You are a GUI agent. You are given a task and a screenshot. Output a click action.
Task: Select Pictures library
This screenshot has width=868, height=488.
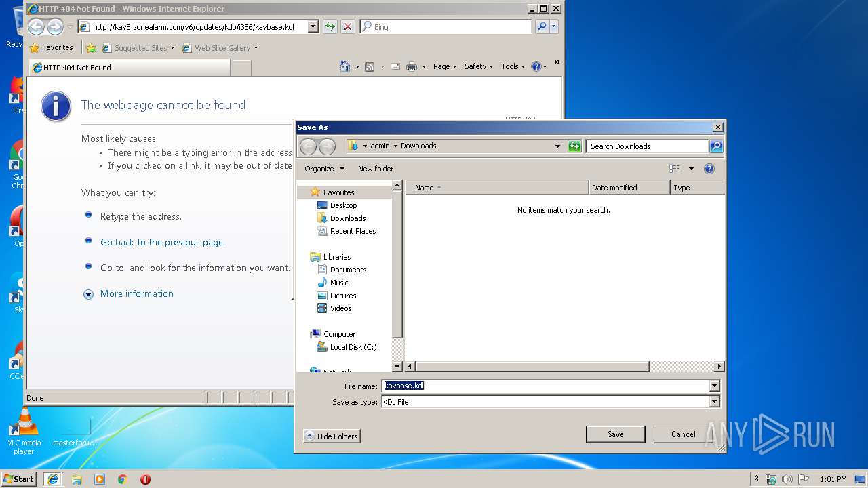343,296
